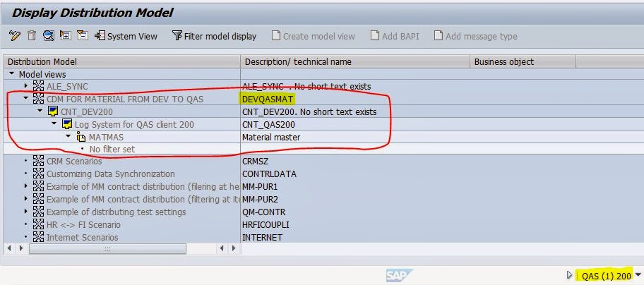Viewport: 644px width, 285px height.
Task: Click 'ALE_SYNC . No short text exists' cell
Action: coord(306,87)
